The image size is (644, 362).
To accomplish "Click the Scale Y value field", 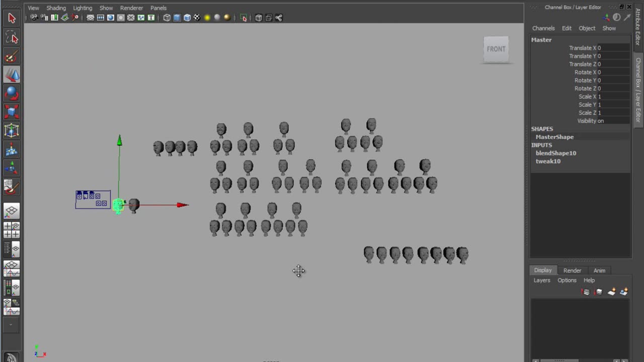I will pyautogui.click(x=613, y=105).
